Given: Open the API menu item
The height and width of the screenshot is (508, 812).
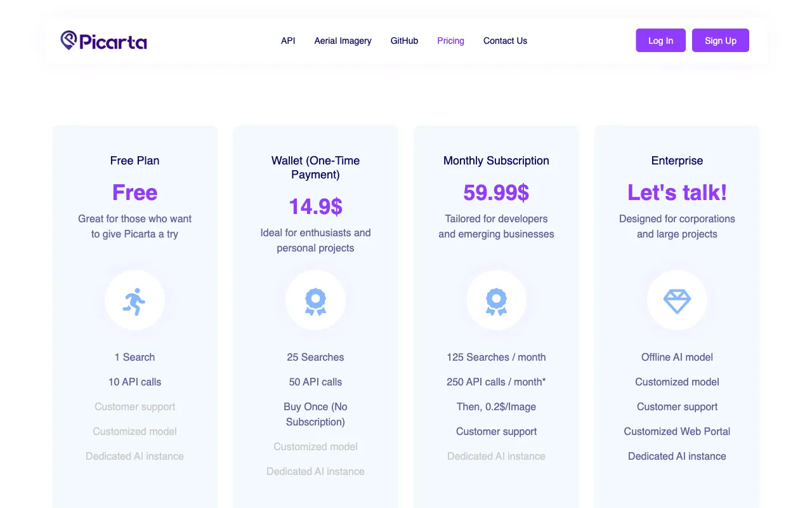Looking at the screenshot, I should pyautogui.click(x=288, y=41).
